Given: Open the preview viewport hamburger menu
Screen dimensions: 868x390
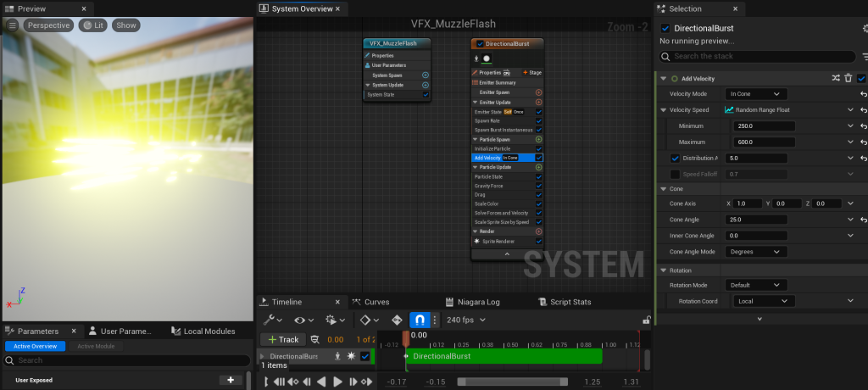Looking at the screenshot, I should (x=13, y=25).
